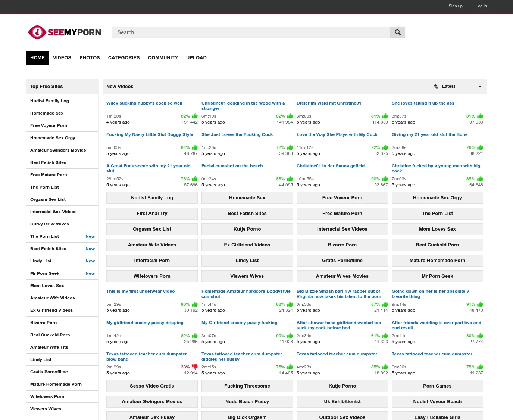Click thumbs-up icon for video with 48 787 views
The image size is (513, 420).
click(x=195, y=147)
